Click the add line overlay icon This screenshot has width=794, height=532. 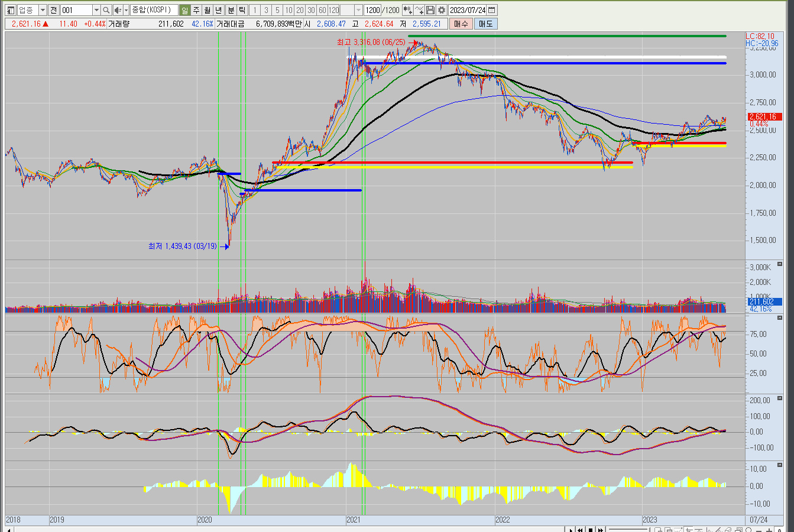[419, 10]
